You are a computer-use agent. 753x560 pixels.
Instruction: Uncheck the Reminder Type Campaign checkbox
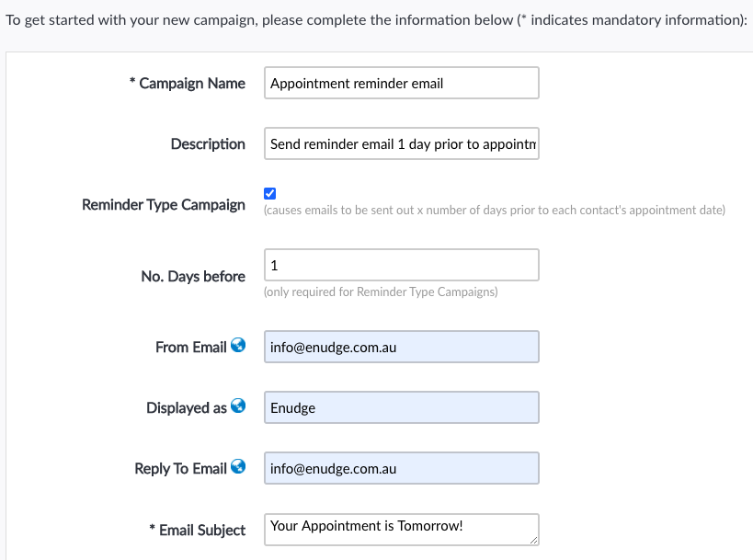click(269, 193)
